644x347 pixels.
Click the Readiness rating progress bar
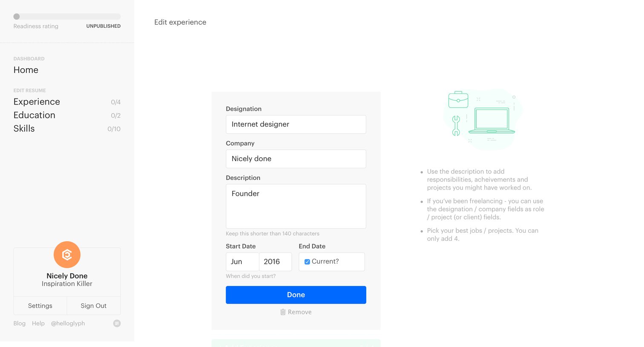tap(67, 17)
